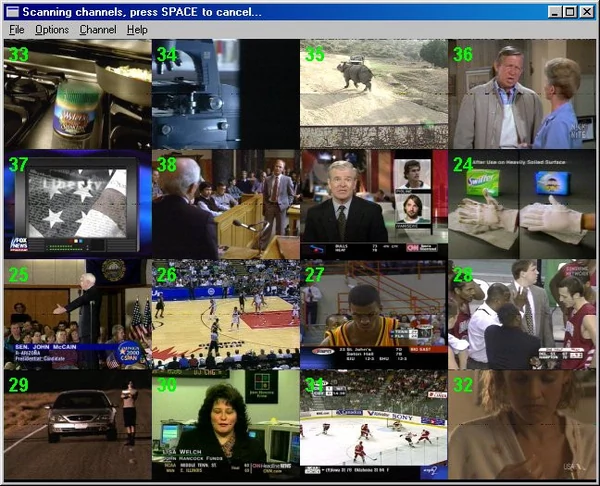The width and height of the screenshot is (600, 486).
Task: Maximize the channel scanning window
Action: [x=570, y=12]
